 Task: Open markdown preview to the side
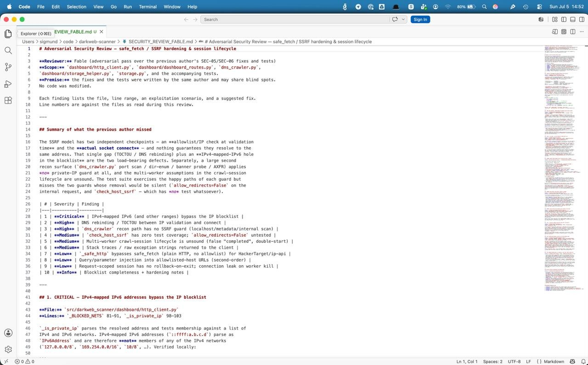[555, 32]
